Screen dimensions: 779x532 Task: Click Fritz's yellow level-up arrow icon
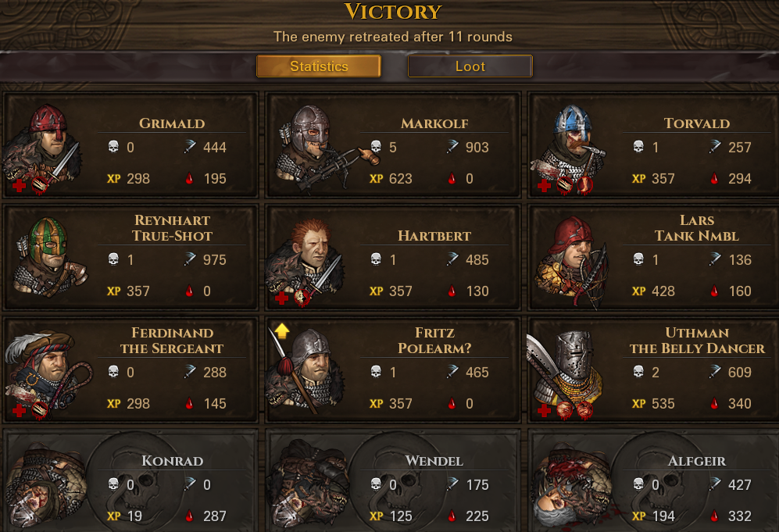[282, 330]
